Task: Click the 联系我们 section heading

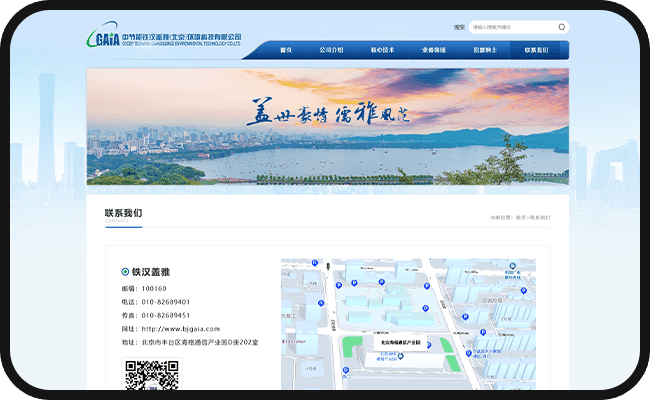Action: [123, 213]
